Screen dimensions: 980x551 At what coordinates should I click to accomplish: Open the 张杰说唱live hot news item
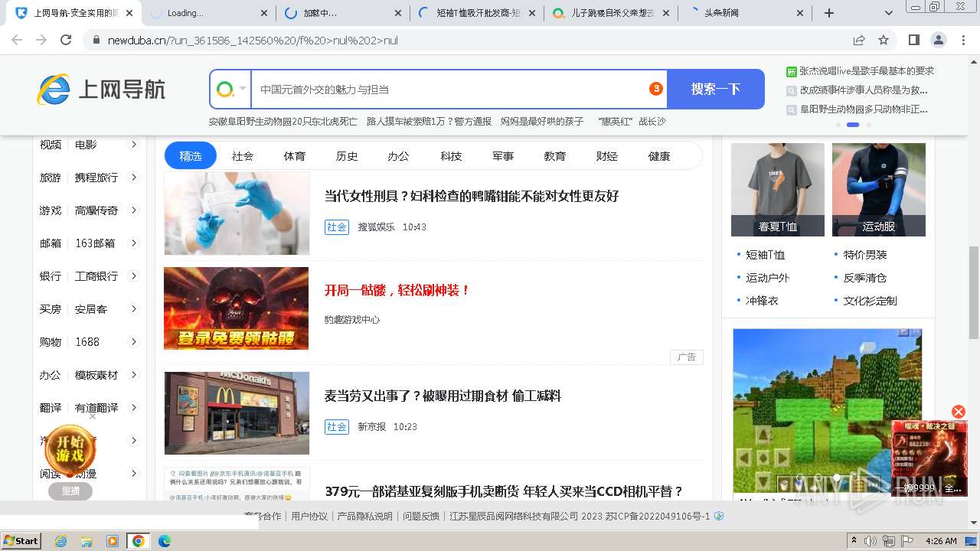(x=867, y=70)
